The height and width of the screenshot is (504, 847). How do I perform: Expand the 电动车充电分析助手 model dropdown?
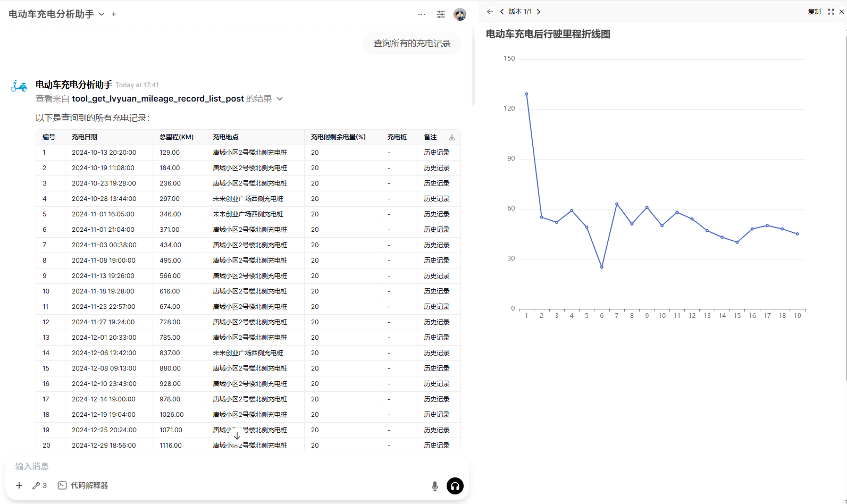[x=102, y=14]
